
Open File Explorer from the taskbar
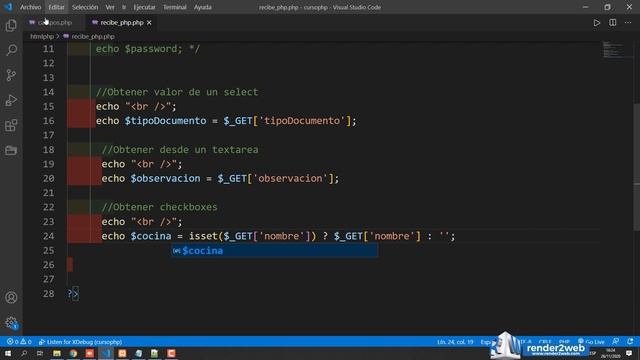[57, 353]
